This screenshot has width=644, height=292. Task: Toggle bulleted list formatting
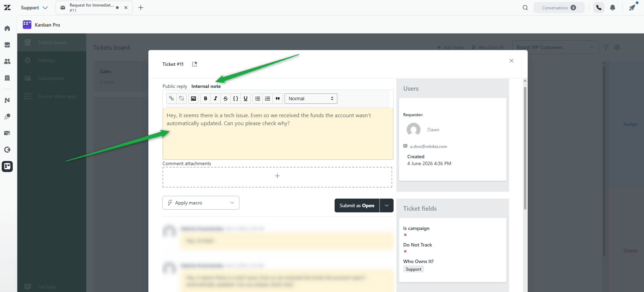pyautogui.click(x=258, y=99)
